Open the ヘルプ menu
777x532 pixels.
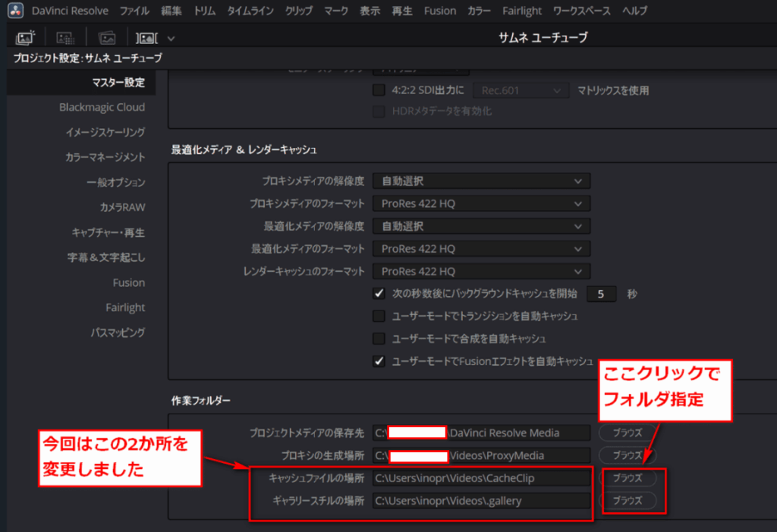pos(635,11)
